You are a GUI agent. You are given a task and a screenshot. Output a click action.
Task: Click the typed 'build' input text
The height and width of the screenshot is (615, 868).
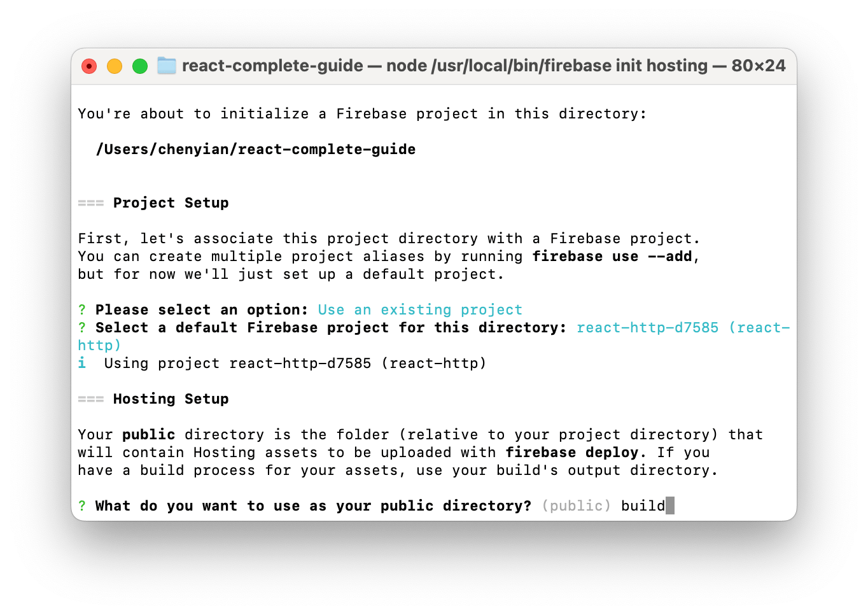[643, 506]
